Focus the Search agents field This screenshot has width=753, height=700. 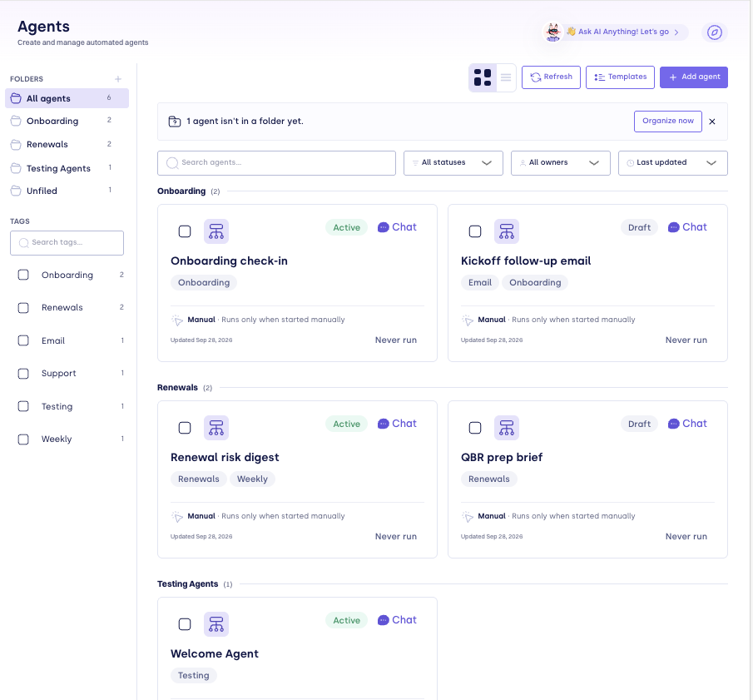coord(276,163)
